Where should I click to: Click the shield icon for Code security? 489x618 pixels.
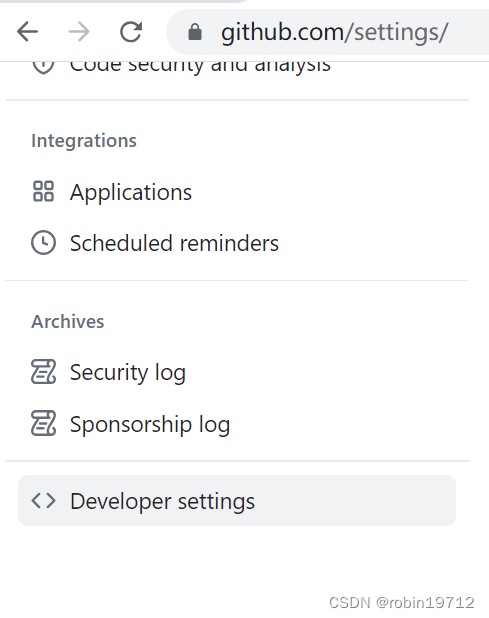[43, 66]
